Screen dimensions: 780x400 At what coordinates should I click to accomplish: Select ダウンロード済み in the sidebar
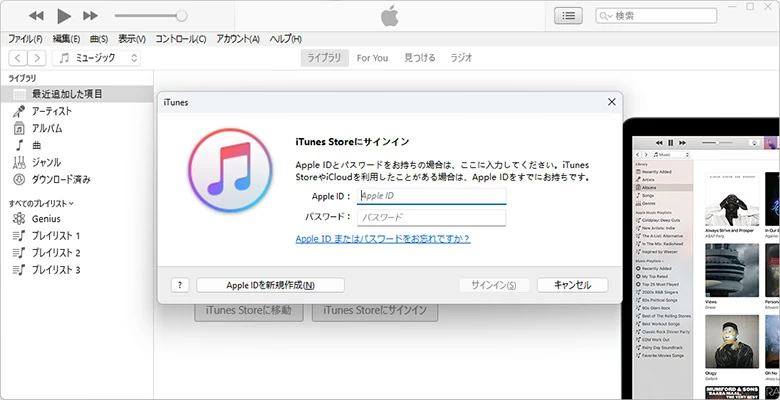(61, 179)
